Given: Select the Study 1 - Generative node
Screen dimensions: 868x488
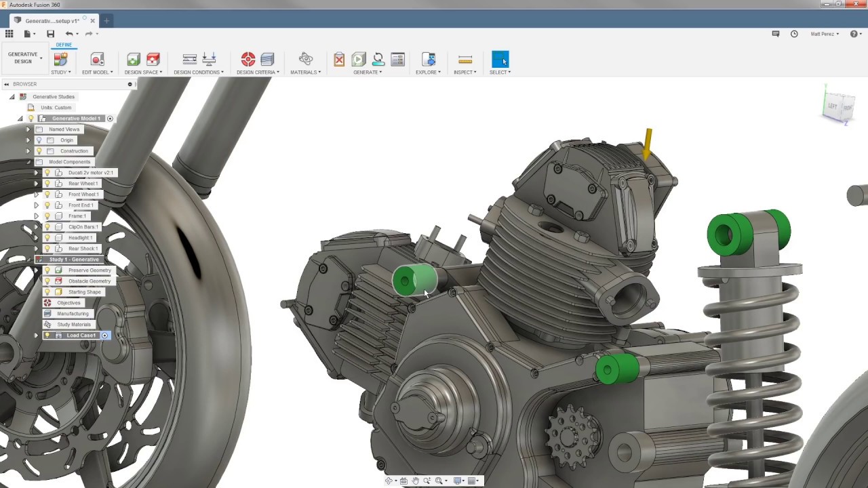Looking at the screenshot, I should 74,260.
